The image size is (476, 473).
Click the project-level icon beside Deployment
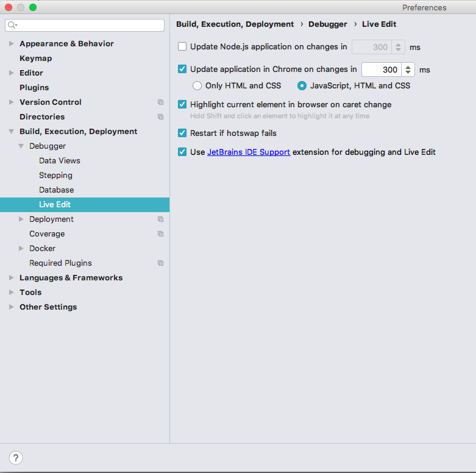point(160,219)
